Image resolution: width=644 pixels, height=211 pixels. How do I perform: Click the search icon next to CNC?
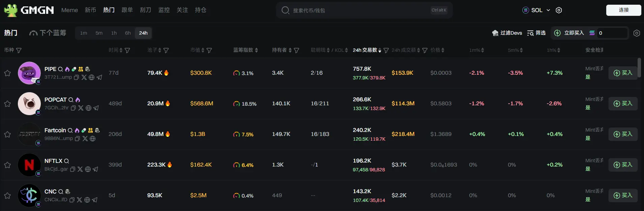[x=61, y=192]
